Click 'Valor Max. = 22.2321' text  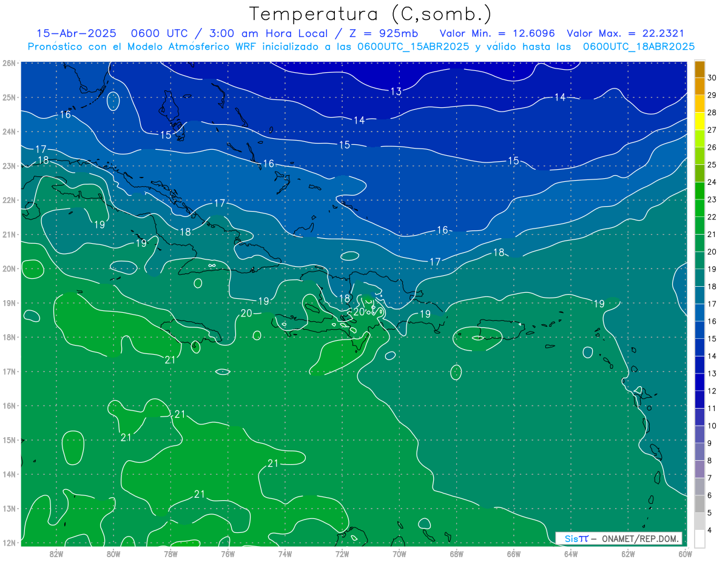[625, 33]
